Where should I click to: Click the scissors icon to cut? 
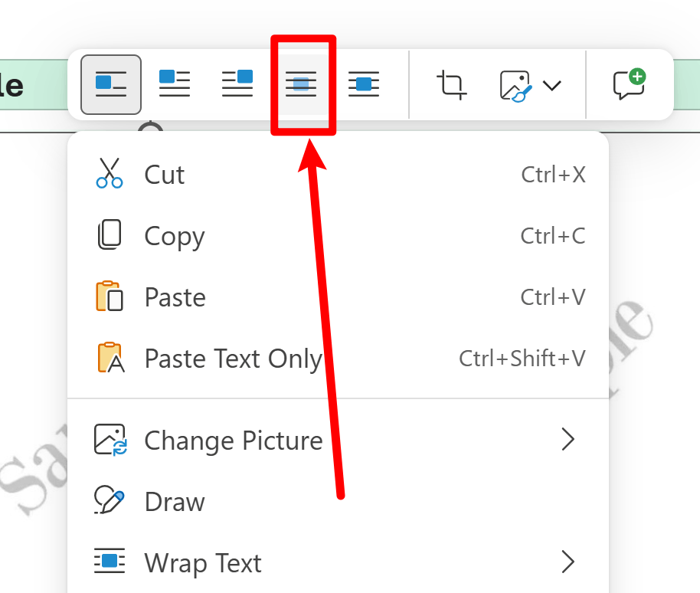pos(110,174)
